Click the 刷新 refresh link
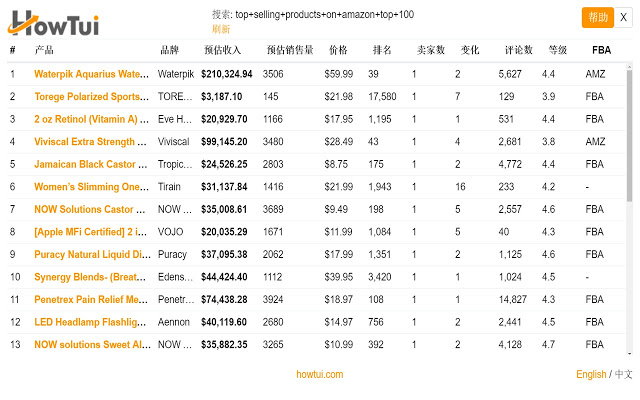 (x=221, y=29)
